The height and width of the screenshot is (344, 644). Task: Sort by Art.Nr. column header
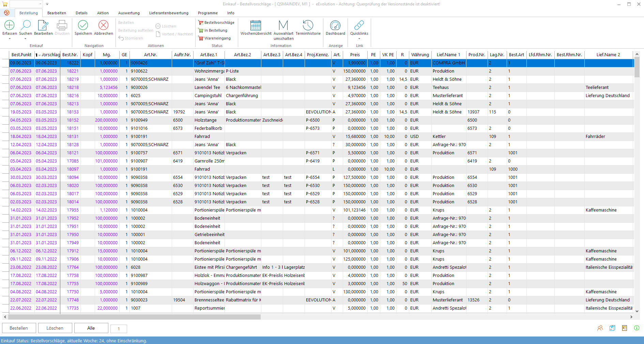coord(151,54)
